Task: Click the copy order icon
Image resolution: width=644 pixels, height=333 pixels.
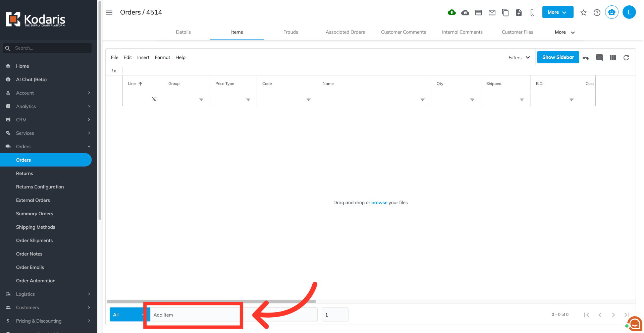Action: [x=505, y=13]
